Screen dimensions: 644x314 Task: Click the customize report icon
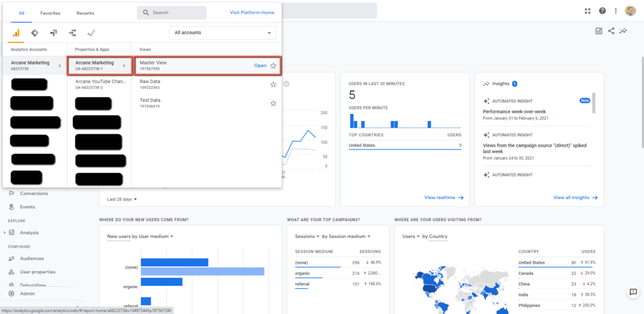click(x=599, y=31)
